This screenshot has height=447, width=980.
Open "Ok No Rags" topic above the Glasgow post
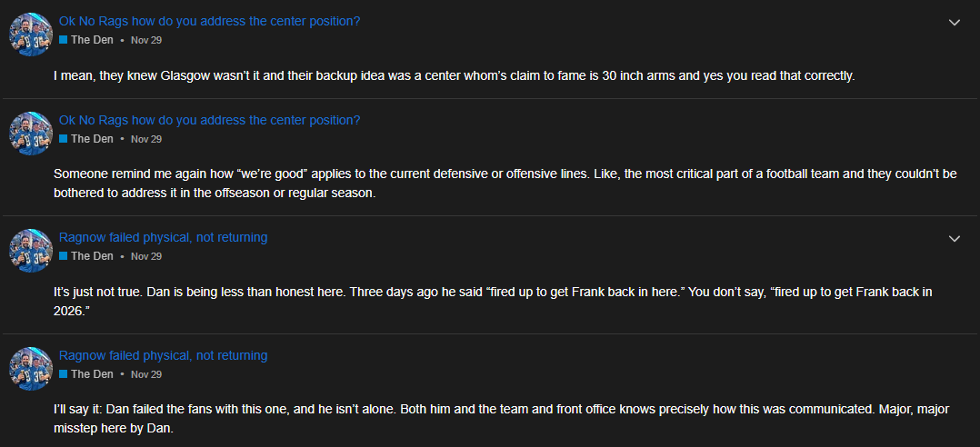pyautogui.click(x=209, y=21)
